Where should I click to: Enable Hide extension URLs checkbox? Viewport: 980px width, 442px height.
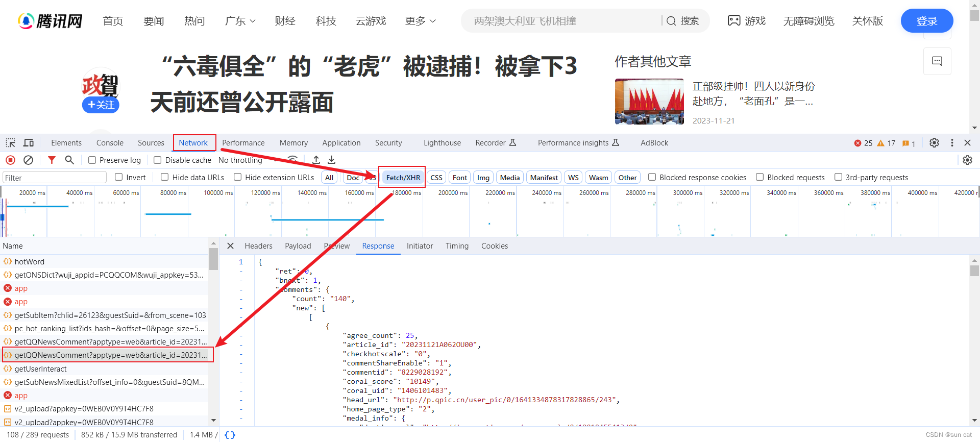point(237,177)
